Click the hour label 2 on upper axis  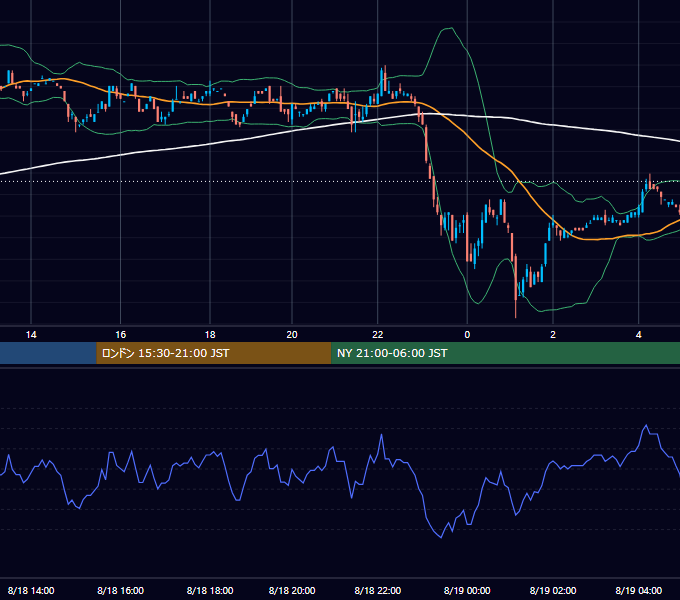553,335
